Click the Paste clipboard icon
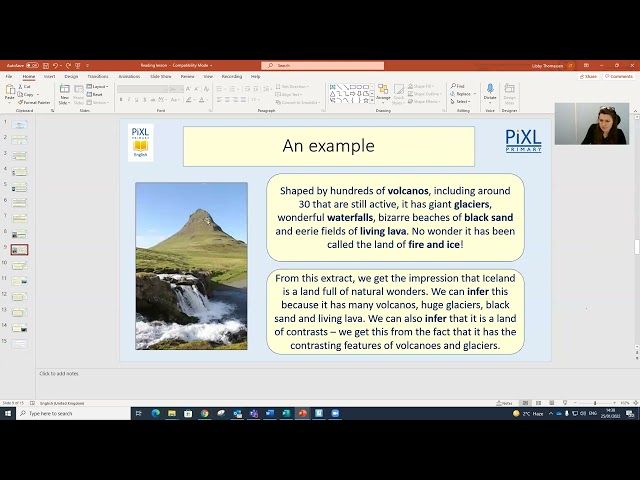The width and height of the screenshot is (640, 480). (9, 91)
